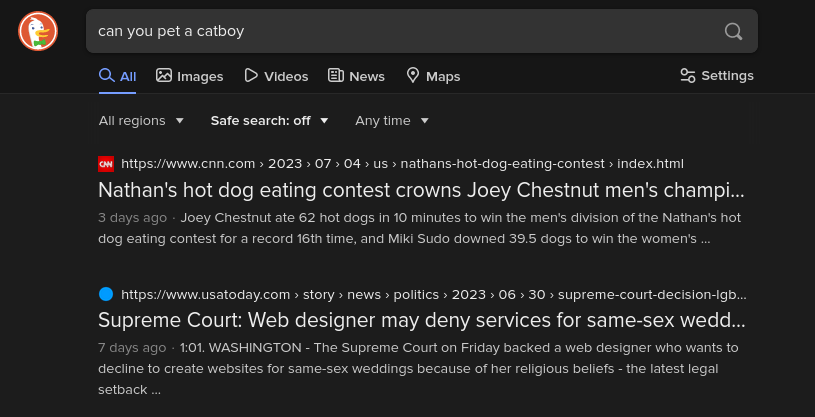Screen dimensions: 815x417
Task: Switch to the Videos tab
Action: (x=276, y=76)
